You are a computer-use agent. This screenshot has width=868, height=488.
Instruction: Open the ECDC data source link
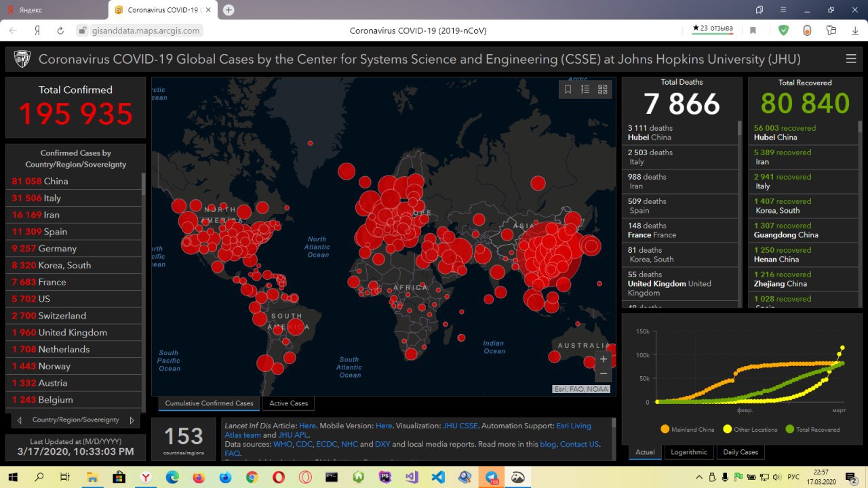tap(327, 445)
